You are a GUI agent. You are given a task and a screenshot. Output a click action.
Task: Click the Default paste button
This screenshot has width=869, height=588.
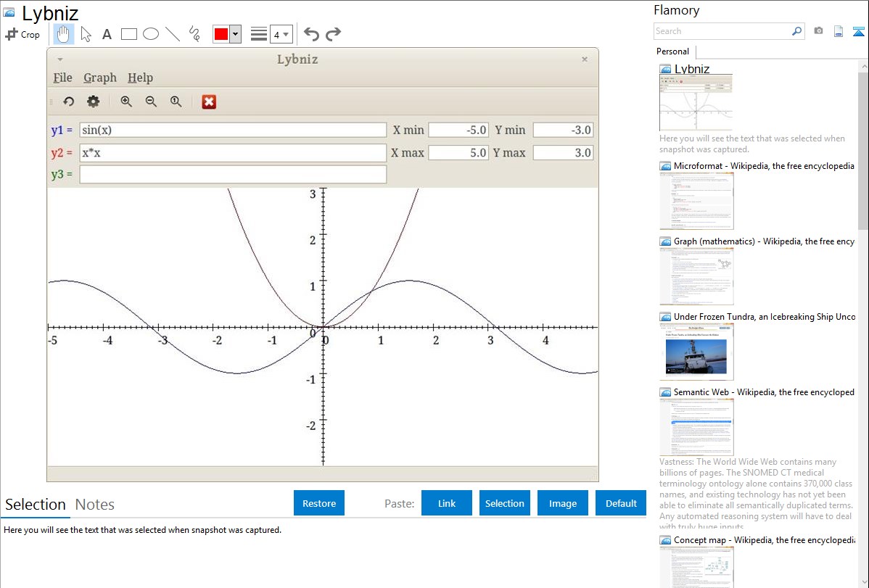pyautogui.click(x=621, y=503)
